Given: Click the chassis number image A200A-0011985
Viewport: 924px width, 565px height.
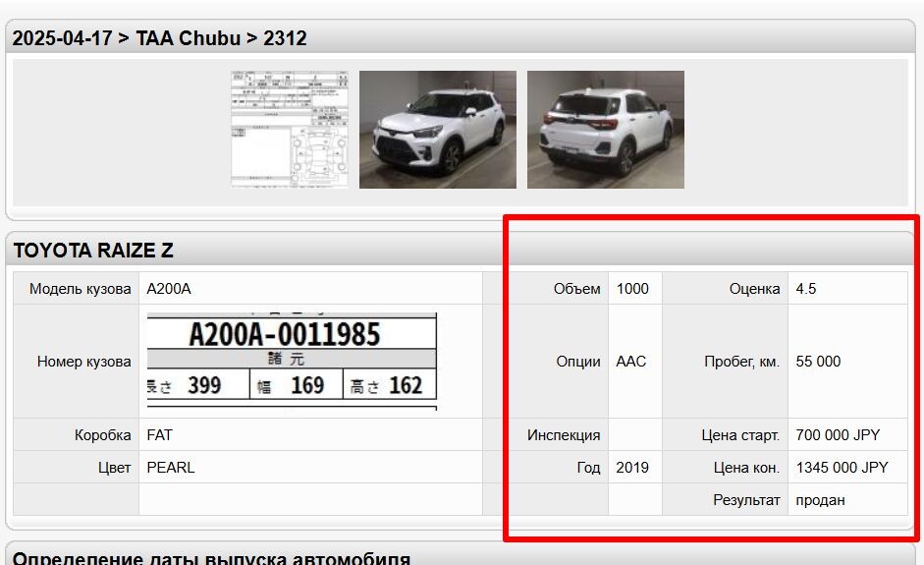Looking at the screenshot, I should coord(292,361).
